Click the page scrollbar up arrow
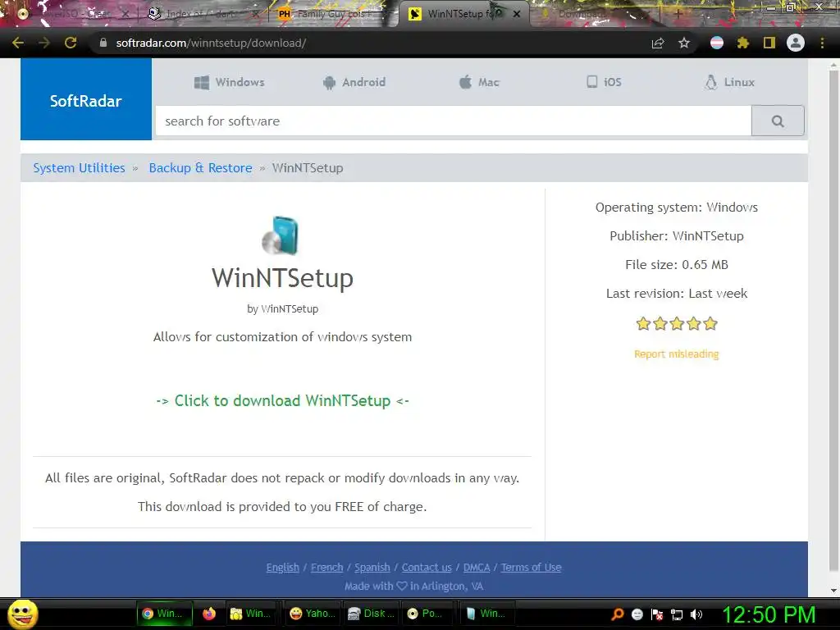Image resolution: width=840 pixels, height=630 pixels. pos(833,65)
